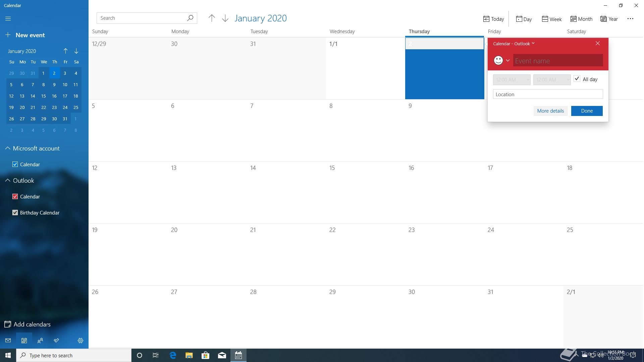Select day 14 in month grid
Viewport: 644px width, 362px height.
[x=286, y=192]
